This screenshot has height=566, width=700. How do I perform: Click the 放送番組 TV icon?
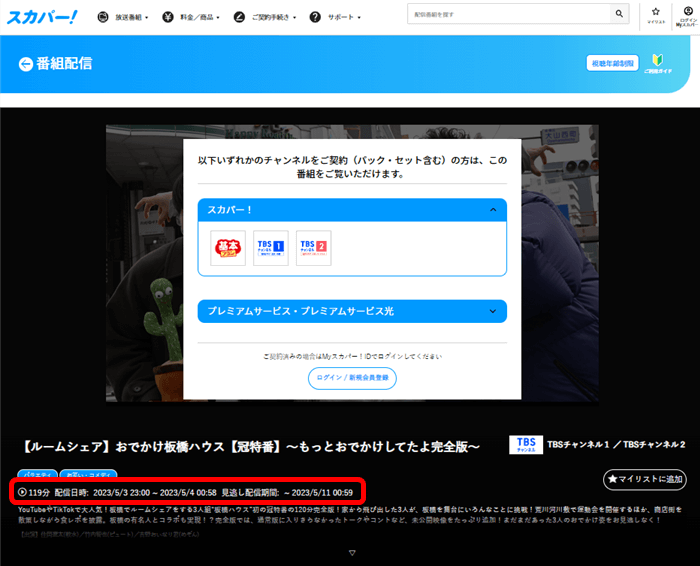(103, 17)
